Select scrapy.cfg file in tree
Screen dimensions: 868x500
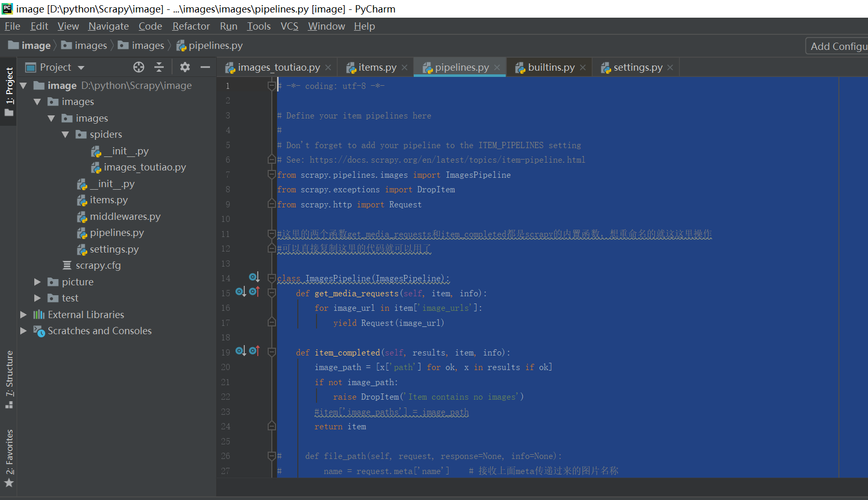(x=98, y=266)
